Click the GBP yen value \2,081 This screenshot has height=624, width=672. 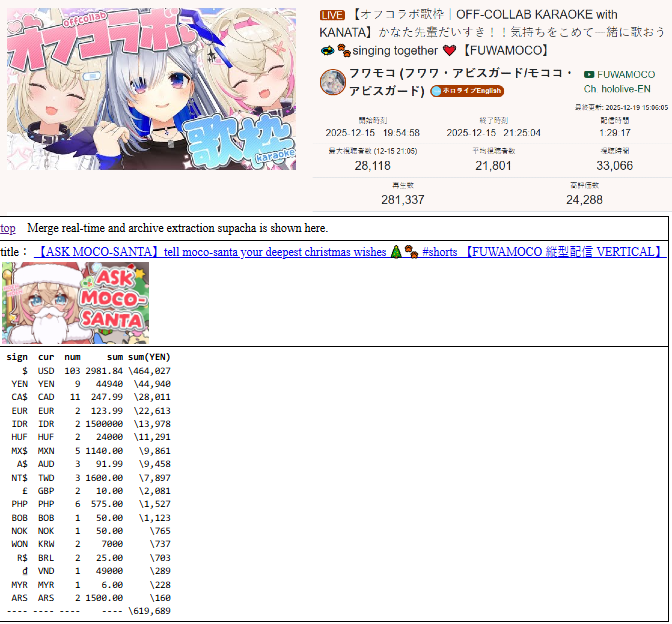coord(154,491)
